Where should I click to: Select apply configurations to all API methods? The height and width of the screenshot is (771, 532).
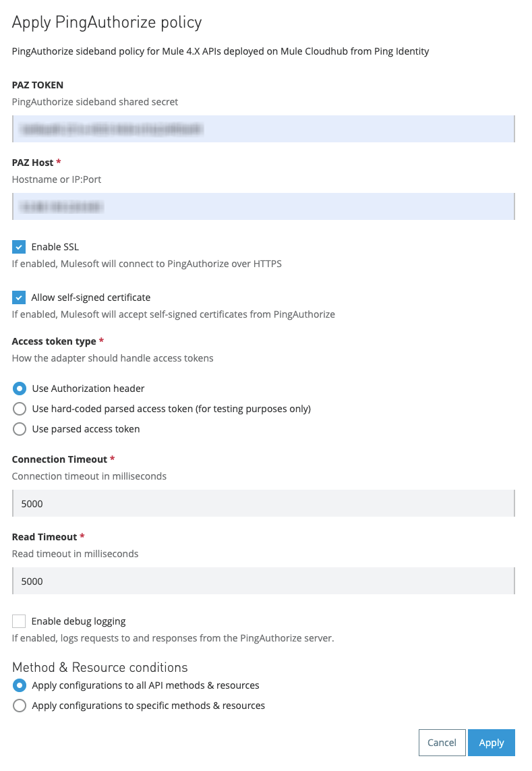tap(20, 685)
